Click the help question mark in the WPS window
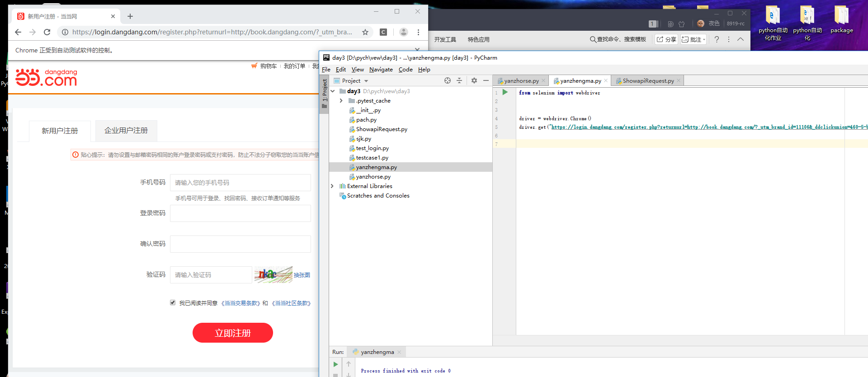868x377 pixels. [717, 39]
